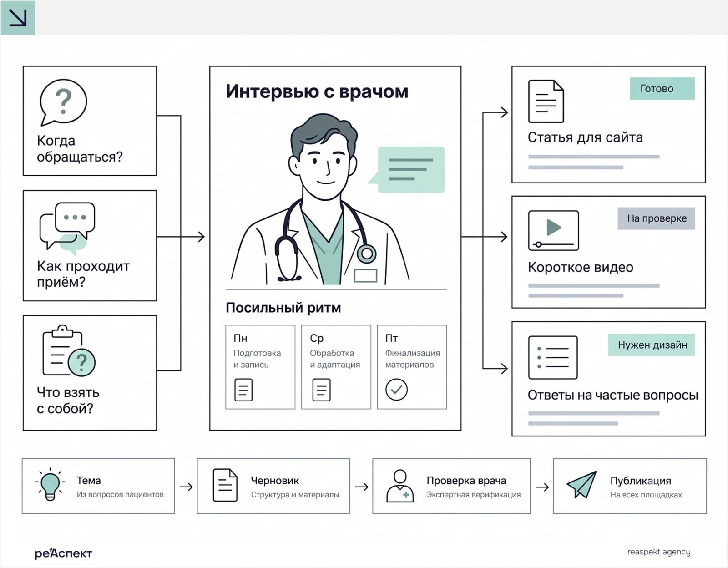Click the clipboard with question mark icon

click(69, 350)
